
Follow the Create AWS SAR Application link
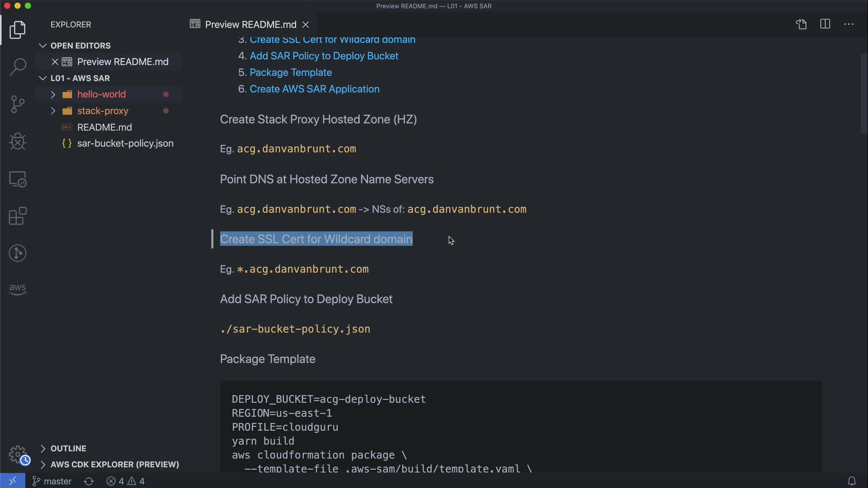point(314,89)
